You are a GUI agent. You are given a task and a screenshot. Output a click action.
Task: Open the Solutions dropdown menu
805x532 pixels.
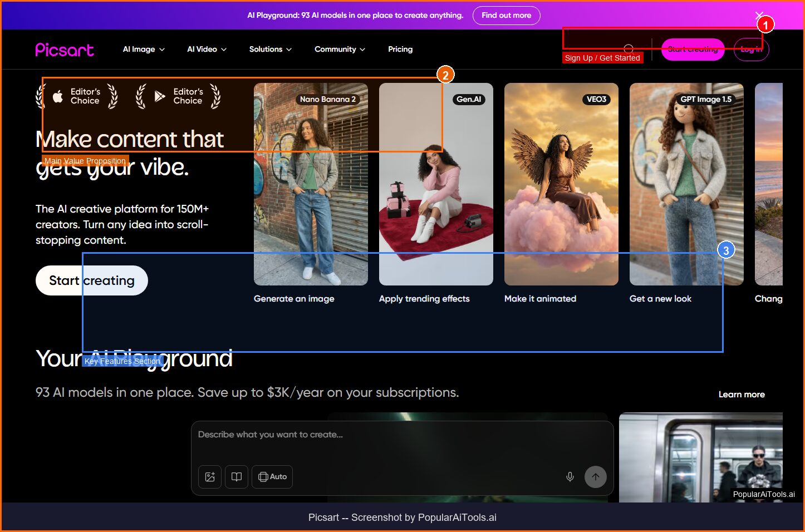(269, 49)
